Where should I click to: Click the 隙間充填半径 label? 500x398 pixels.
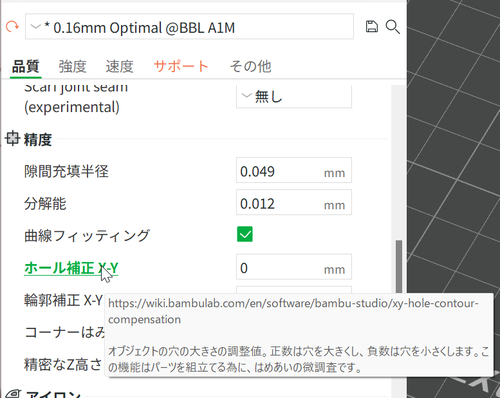[x=66, y=171]
